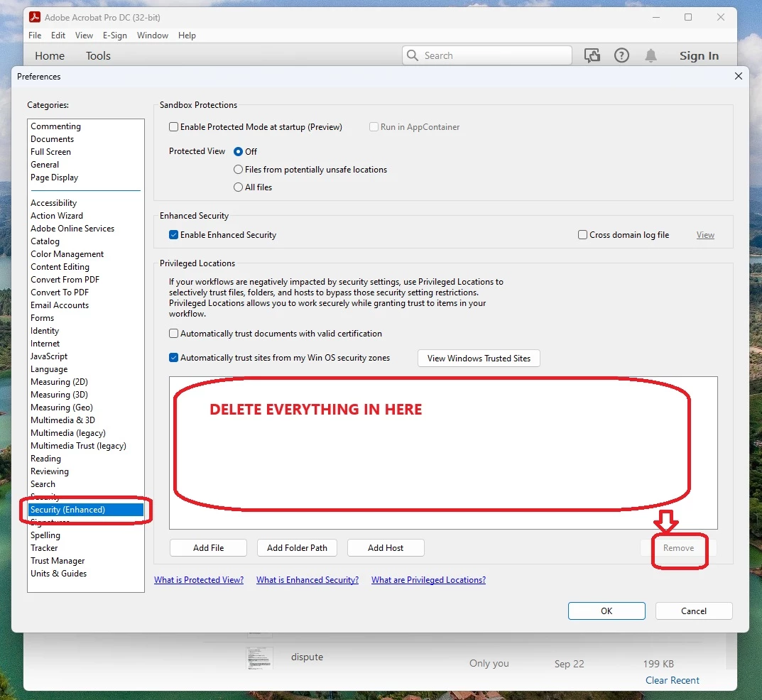Viewport: 762px width, 700px height.
Task: Select Internet category
Action: tap(85, 344)
